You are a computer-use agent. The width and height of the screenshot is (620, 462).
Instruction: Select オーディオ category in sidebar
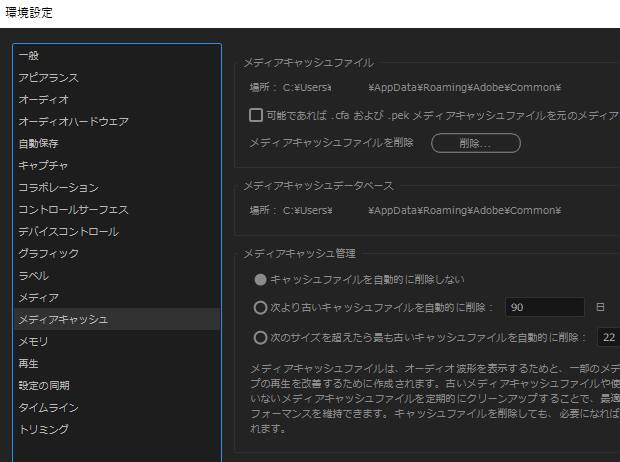pyautogui.click(x=43, y=100)
